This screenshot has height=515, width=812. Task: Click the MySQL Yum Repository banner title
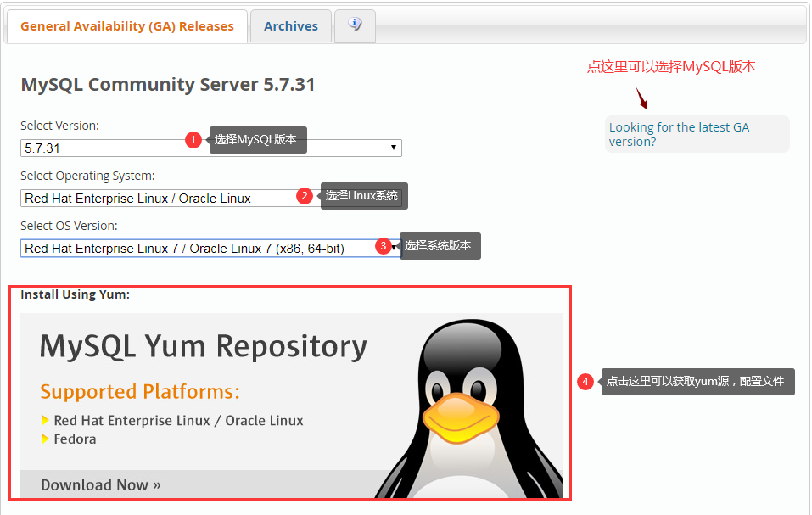pyautogui.click(x=204, y=346)
